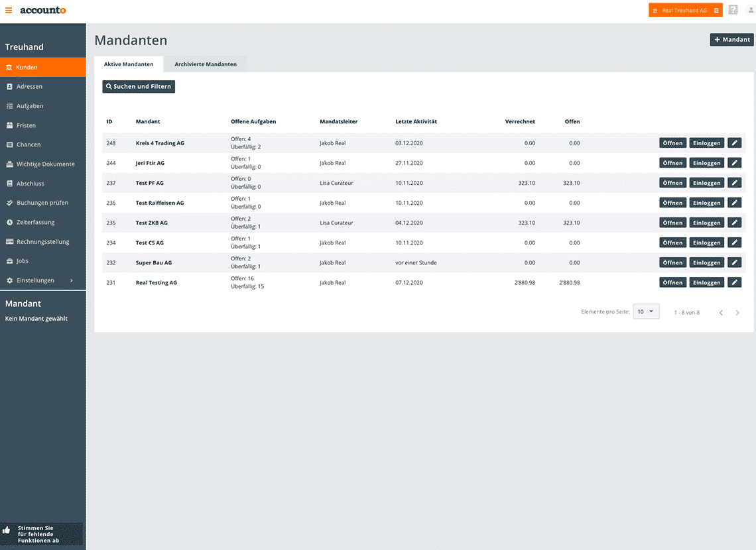Open Real Treuhand AG company selector
The width and height of the screenshot is (756, 550).
click(x=685, y=11)
